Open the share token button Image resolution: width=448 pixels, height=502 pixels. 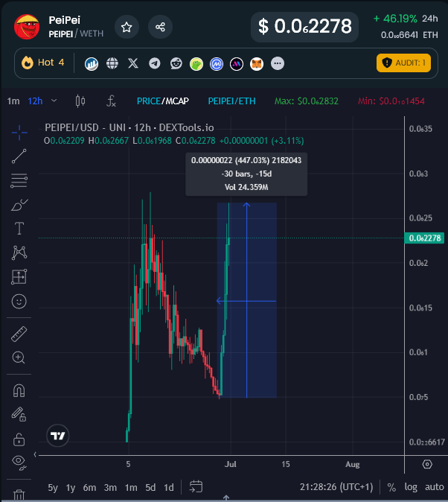tap(160, 27)
